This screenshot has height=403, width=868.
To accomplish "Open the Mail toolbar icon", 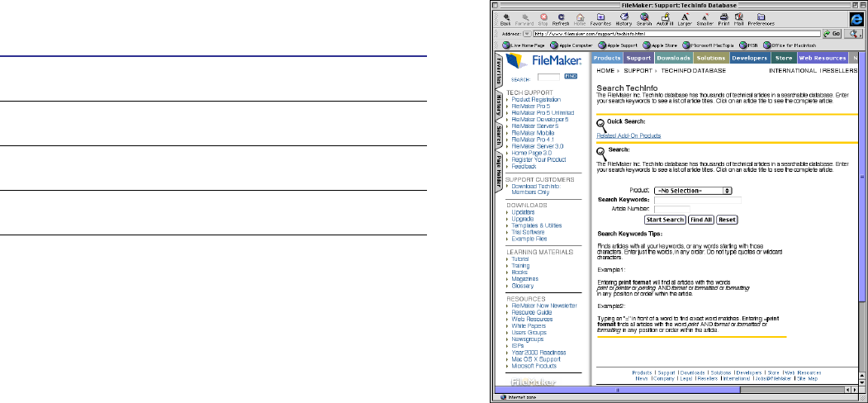I will point(738,17).
